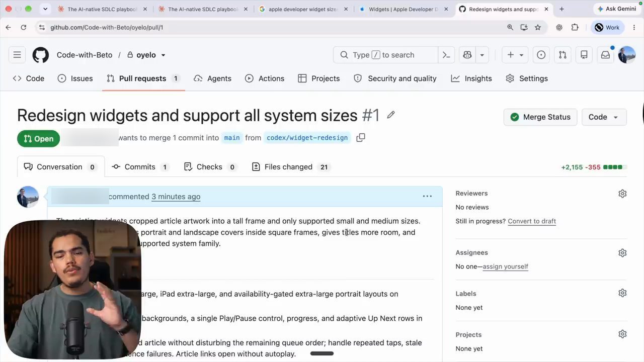Reload the page in browser
This screenshot has height=362, width=644.
point(24,28)
